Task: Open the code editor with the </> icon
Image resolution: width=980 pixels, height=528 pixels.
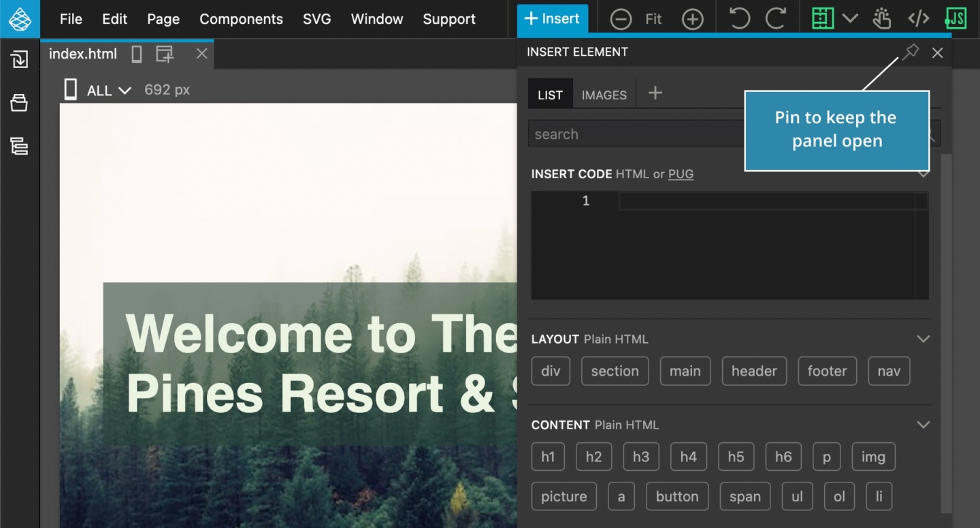Action: pos(918,18)
